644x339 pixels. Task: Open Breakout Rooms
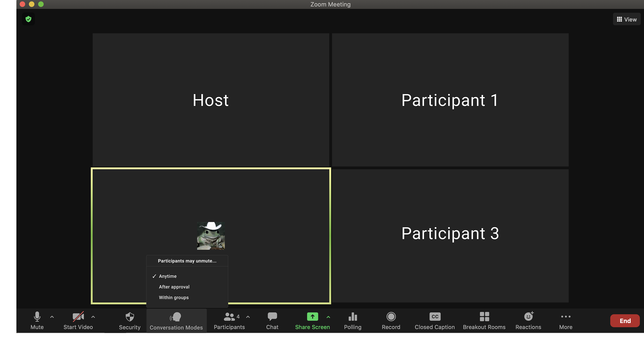pyautogui.click(x=484, y=321)
